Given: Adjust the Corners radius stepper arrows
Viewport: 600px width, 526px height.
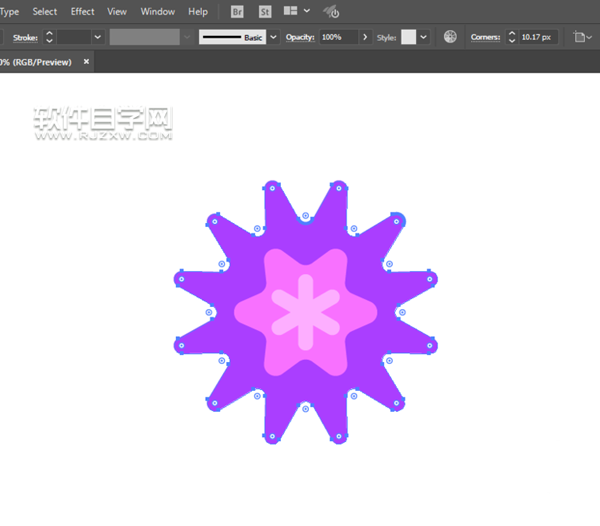Looking at the screenshot, I should pos(511,37).
